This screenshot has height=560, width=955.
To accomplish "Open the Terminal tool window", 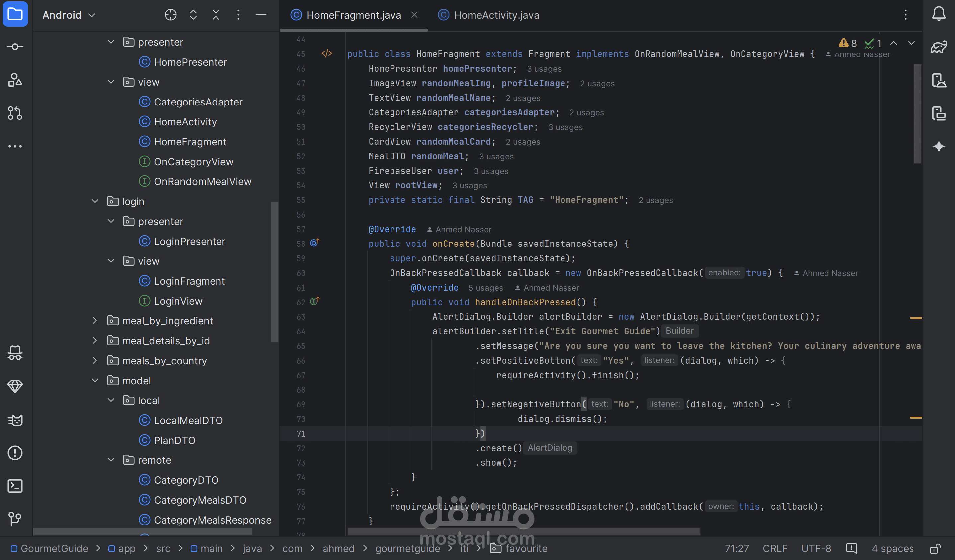I will tap(15, 486).
